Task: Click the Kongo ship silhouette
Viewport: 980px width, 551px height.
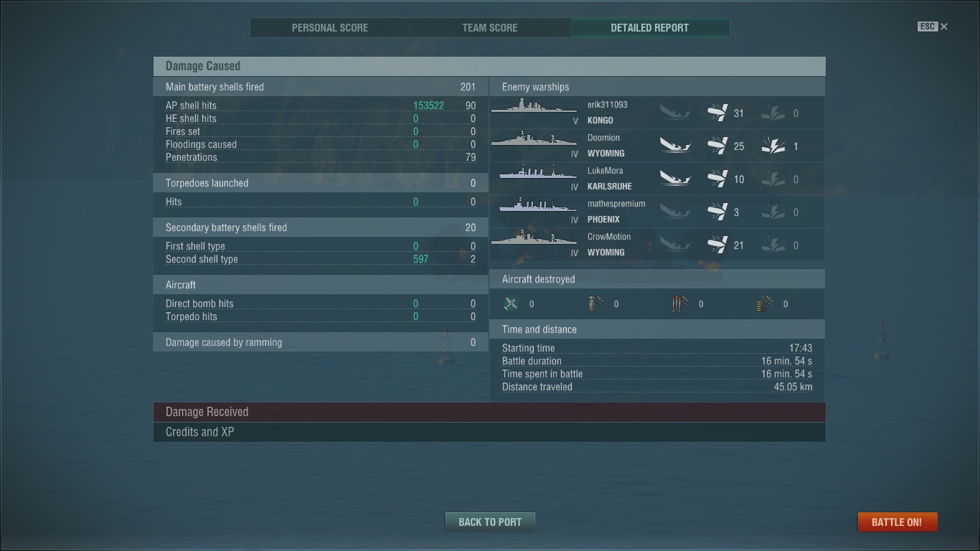Action: [534, 107]
